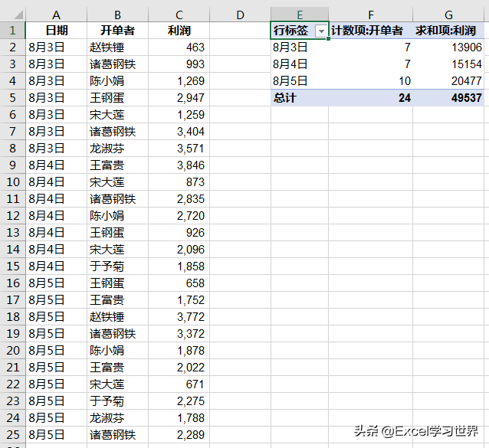The width and height of the screenshot is (489, 448).
Task: Select column D header
Action: point(240,15)
